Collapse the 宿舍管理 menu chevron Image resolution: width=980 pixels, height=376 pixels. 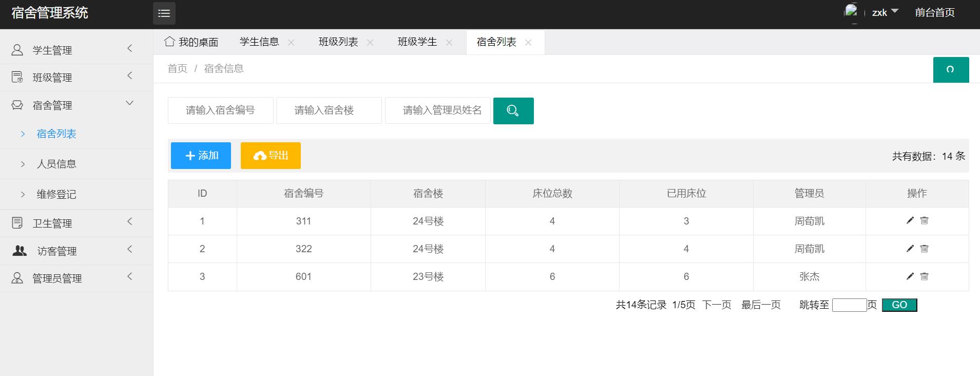coord(130,103)
